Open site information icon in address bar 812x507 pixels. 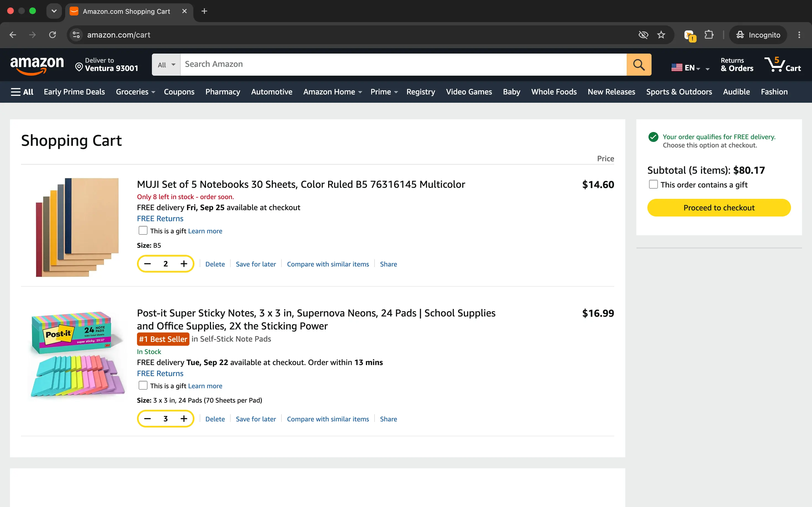click(76, 35)
